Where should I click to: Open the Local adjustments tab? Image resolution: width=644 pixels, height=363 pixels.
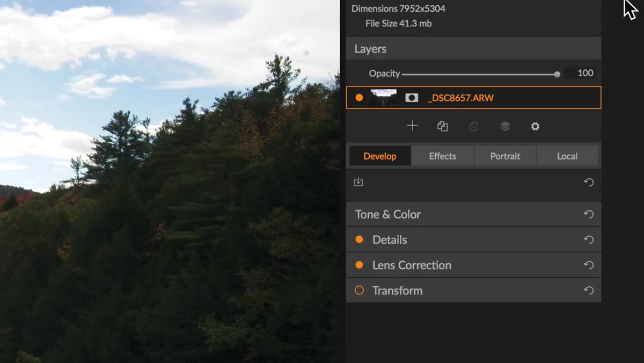tap(567, 156)
